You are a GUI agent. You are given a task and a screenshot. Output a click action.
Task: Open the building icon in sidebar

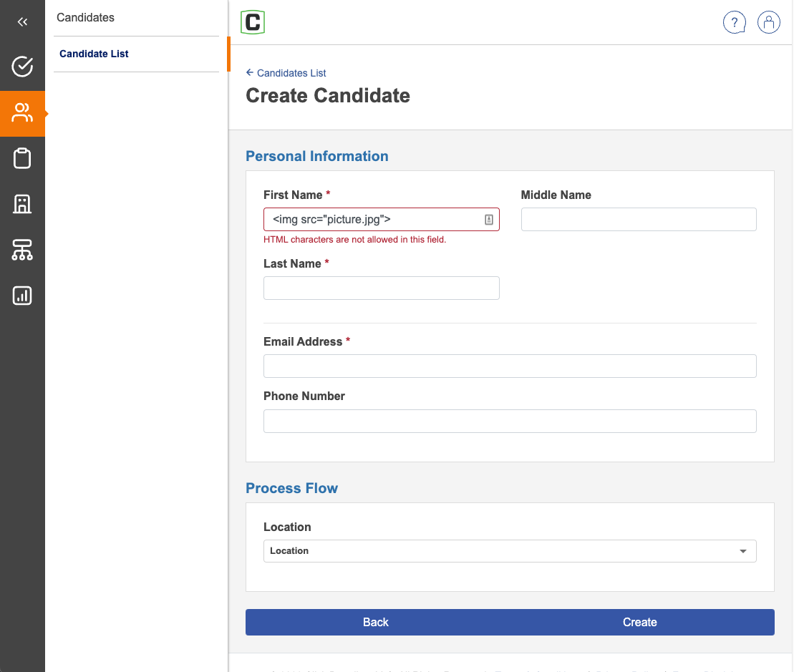[x=22, y=204]
